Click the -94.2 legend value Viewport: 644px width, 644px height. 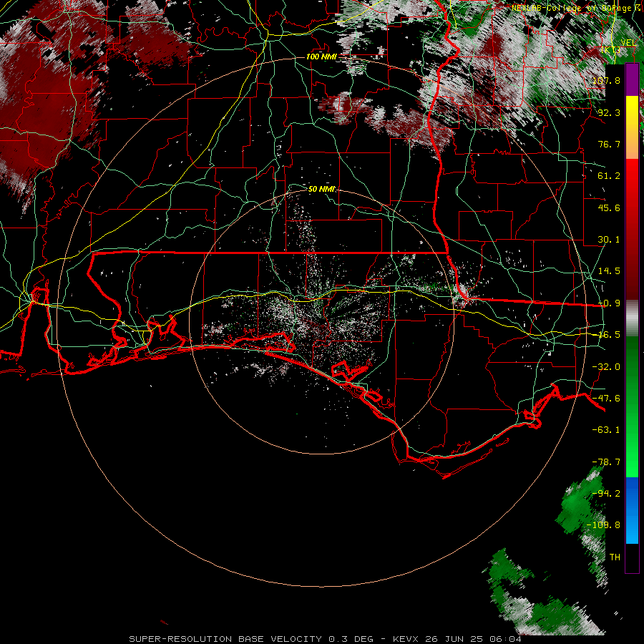click(606, 494)
